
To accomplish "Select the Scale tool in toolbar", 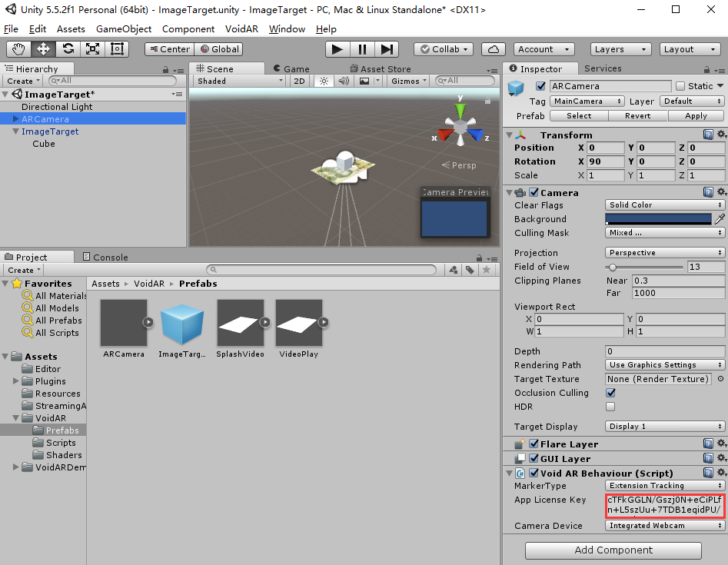I will coord(93,48).
